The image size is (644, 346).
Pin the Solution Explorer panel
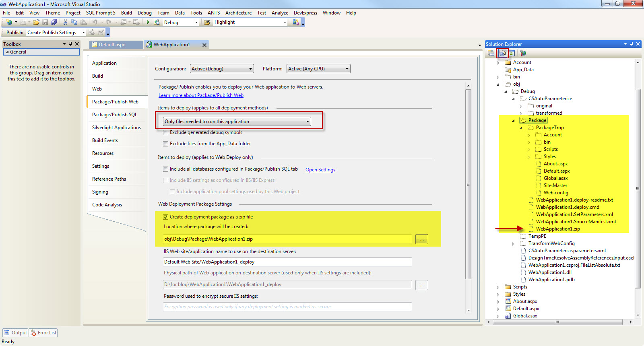[632, 44]
